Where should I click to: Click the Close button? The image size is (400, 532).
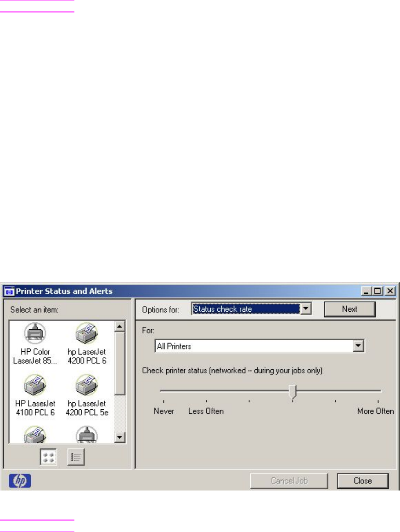[x=363, y=481]
